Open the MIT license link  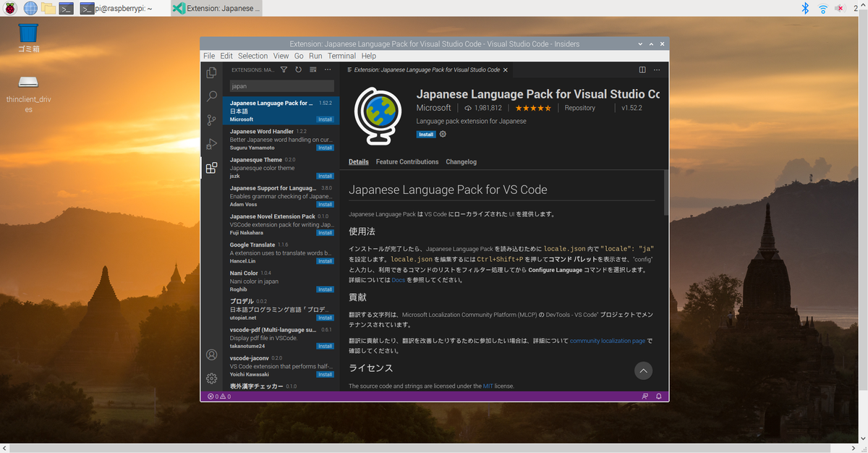pyautogui.click(x=488, y=386)
